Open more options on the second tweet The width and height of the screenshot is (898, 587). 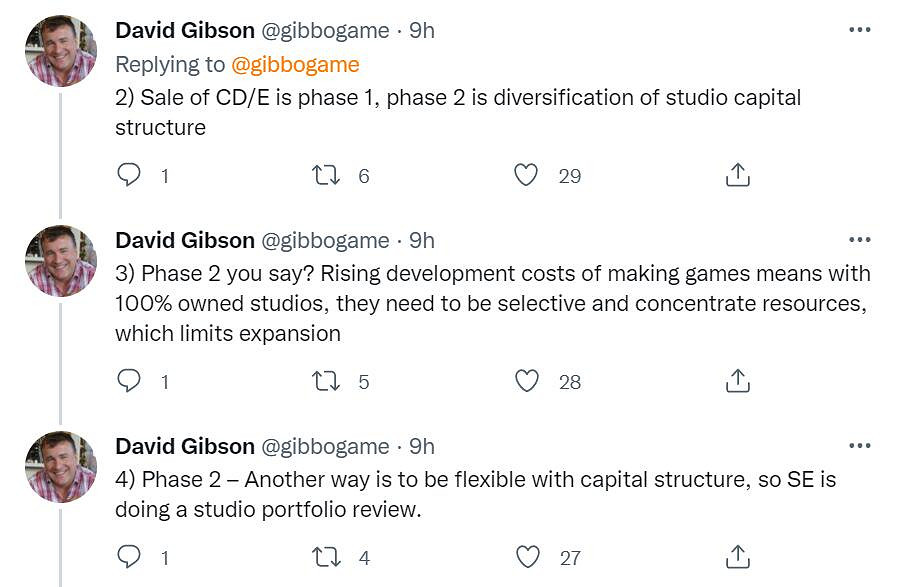[x=859, y=240]
